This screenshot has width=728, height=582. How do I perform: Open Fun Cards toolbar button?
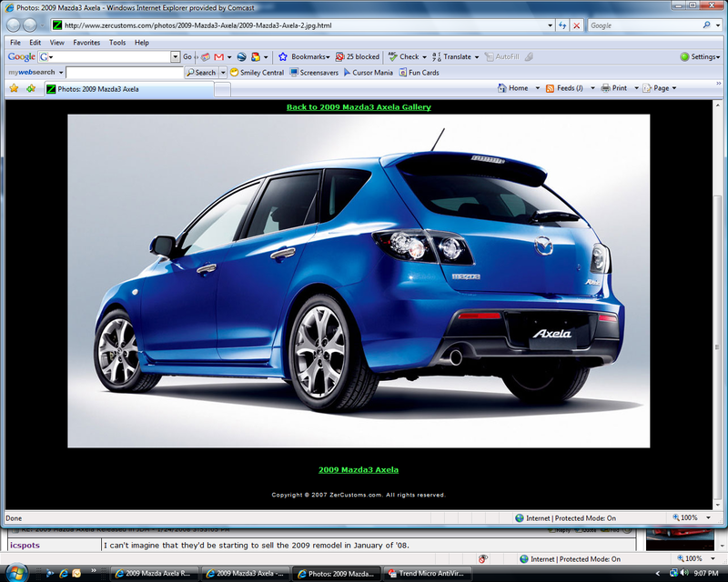420,73
